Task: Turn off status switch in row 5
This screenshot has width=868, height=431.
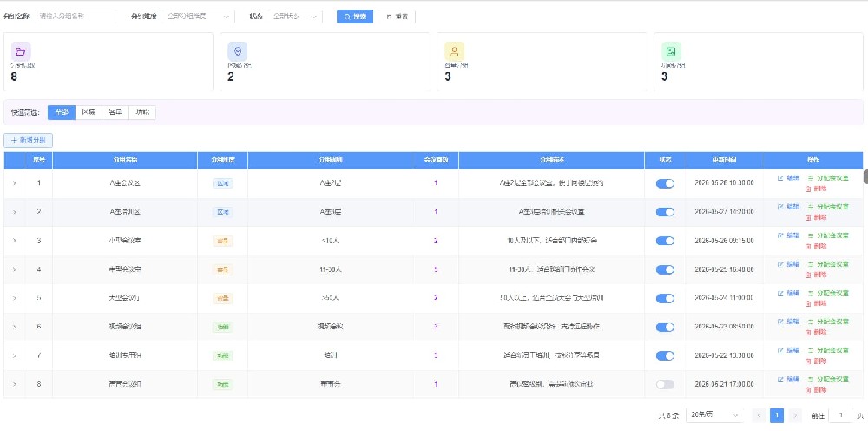Action: [665, 299]
